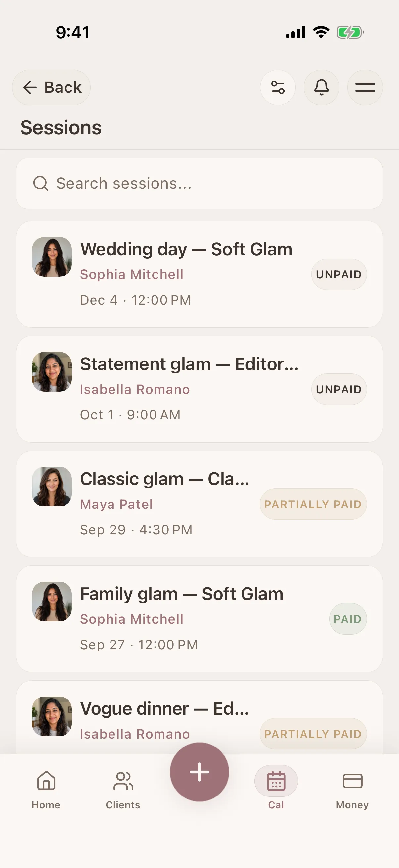399x868 pixels.
Task: Open Maya Patel's avatar thumbnail
Action: pos(52,487)
